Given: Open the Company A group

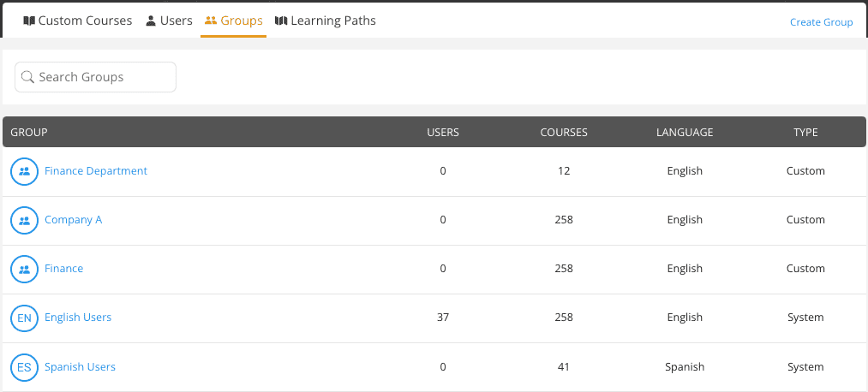Looking at the screenshot, I should [73, 220].
